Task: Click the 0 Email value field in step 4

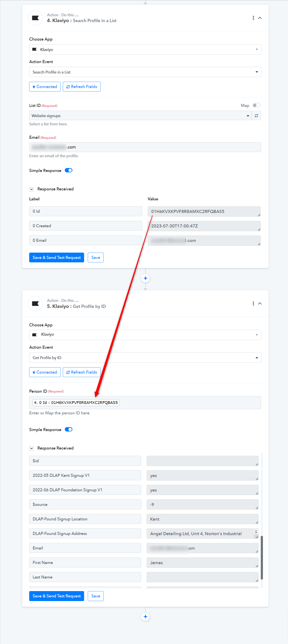Action: coord(204,240)
